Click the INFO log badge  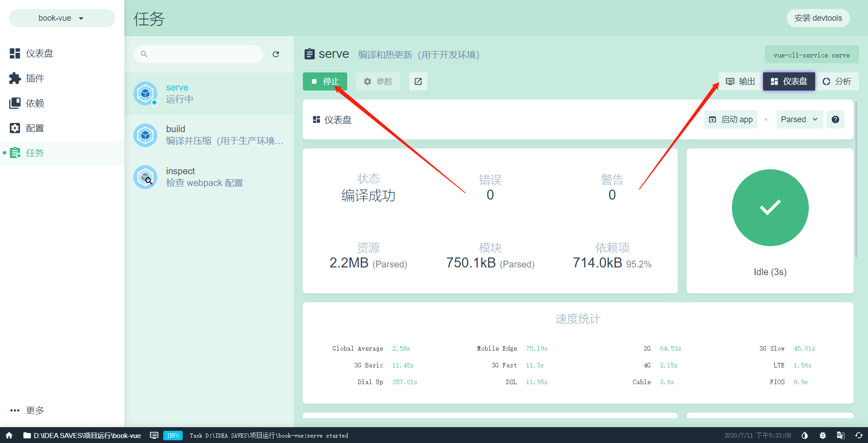tap(173, 435)
